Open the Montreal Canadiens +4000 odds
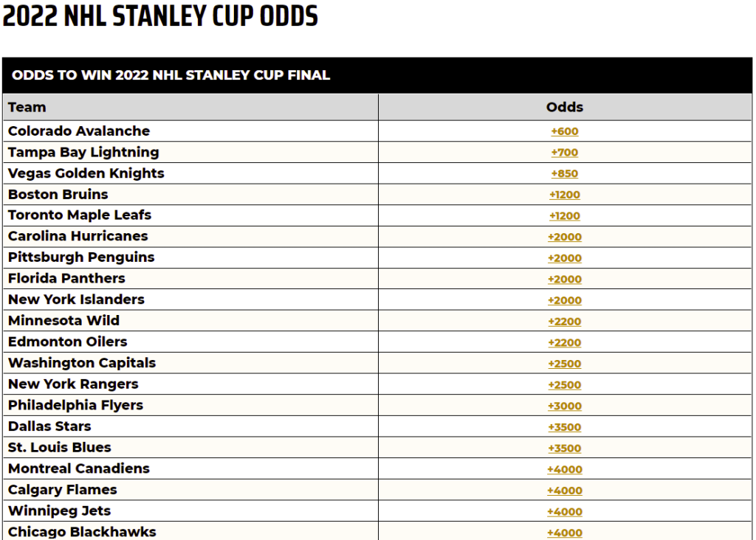The height and width of the screenshot is (540, 756). click(565, 470)
